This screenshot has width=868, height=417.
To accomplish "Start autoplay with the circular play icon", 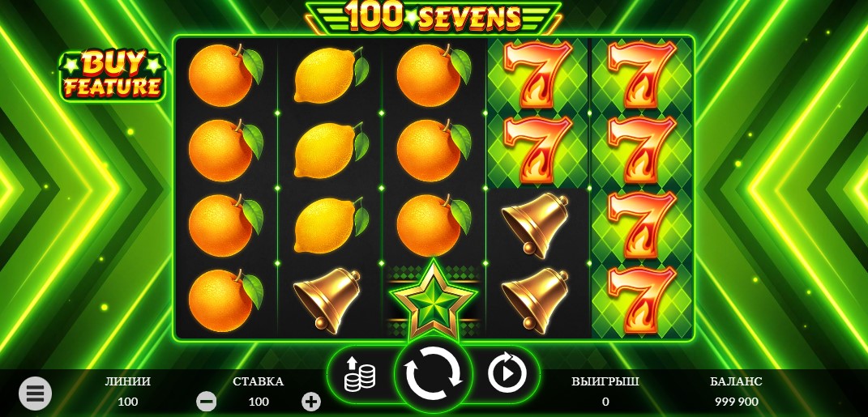I will pos(507,374).
